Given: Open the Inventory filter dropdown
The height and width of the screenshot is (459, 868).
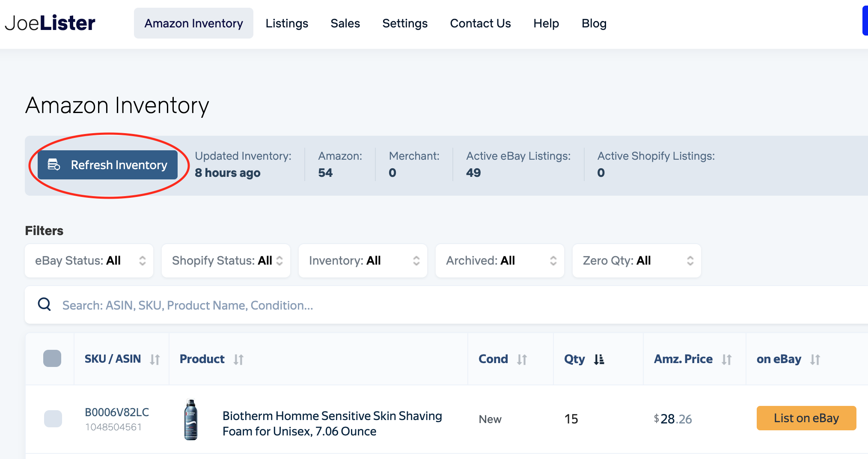Looking at the screenshot, I should tap(363, 261).
